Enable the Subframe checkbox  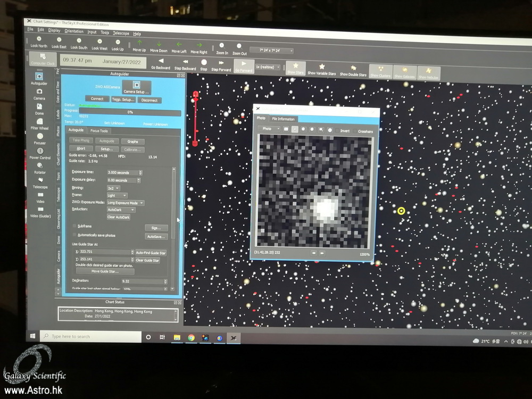pos(75,226)
